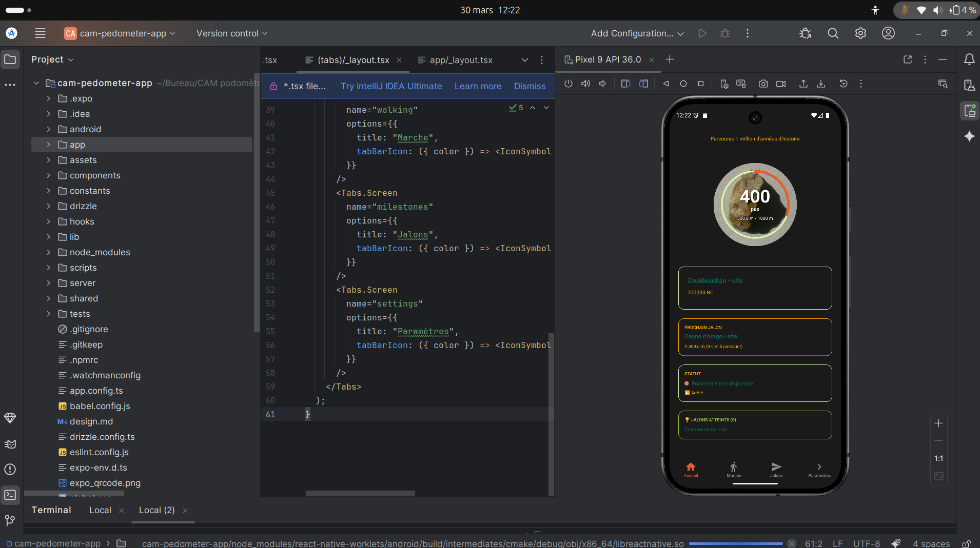
Task: Take an emulator screenshot with camera icon
Action: (763, 84)
